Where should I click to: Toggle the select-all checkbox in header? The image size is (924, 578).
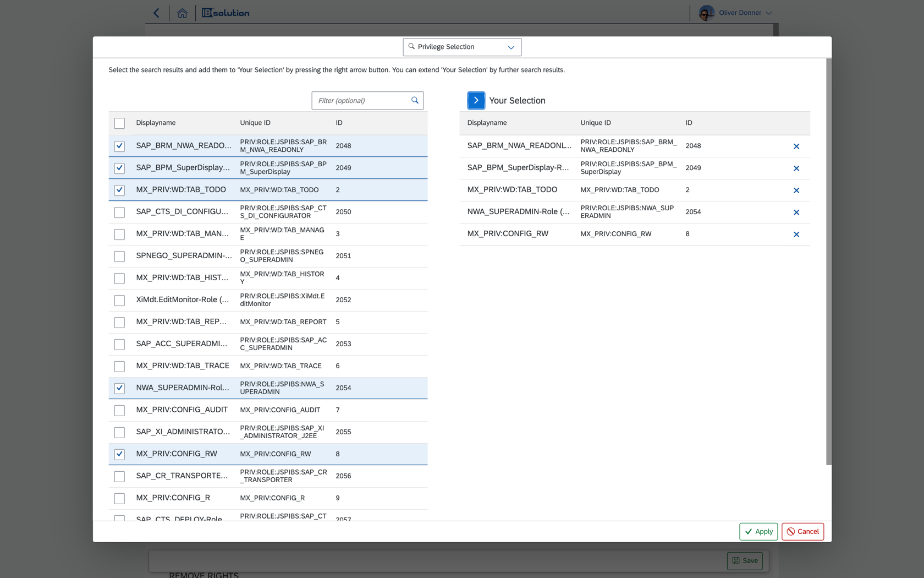tap(119, 123)
